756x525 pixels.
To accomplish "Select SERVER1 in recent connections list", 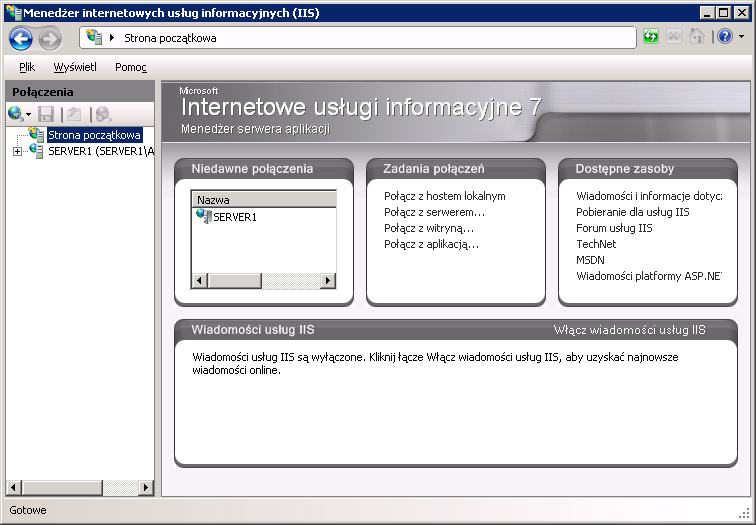I will 235,217.
